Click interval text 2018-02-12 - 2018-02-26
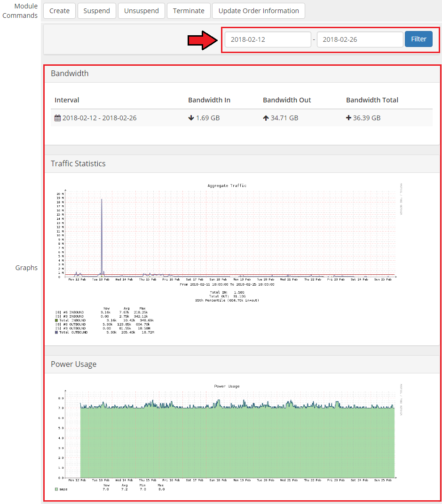This screenshot has height=504, width=442. pos(99,118)
